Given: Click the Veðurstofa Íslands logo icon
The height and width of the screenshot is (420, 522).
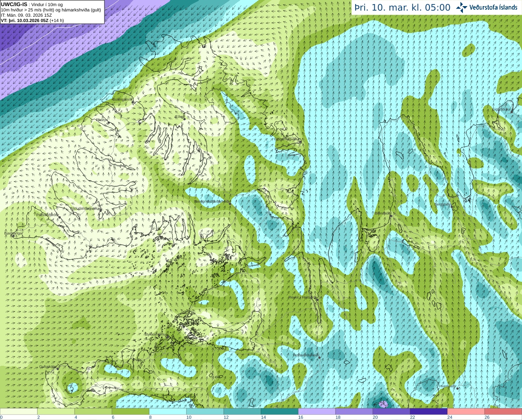Looking at the screenshot, I should 462,7.
